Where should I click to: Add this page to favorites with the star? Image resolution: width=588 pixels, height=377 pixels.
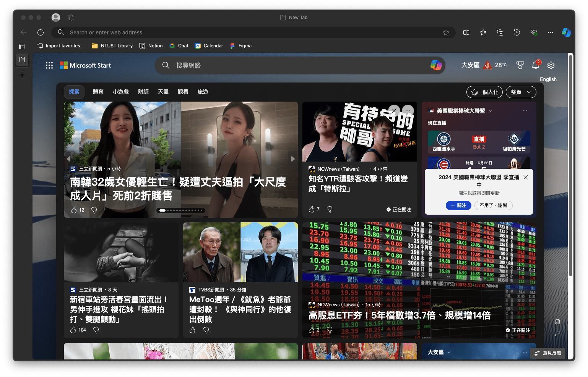[446, 32]
